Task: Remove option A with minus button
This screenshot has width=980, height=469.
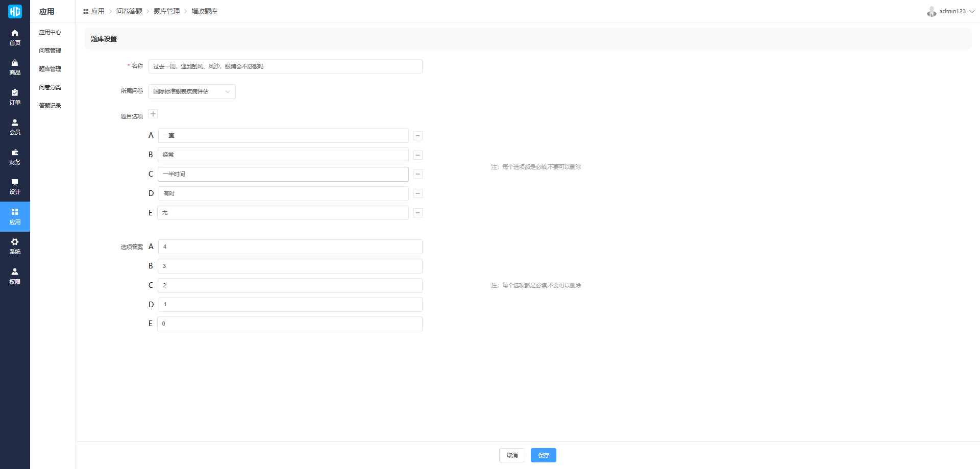Action: tap(418, 136)
